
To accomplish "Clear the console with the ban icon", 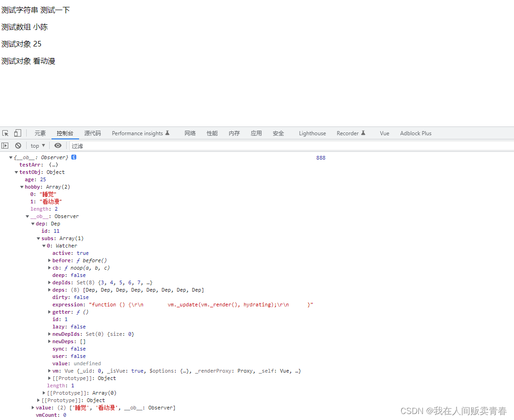I will pyautogui.click(x=18, y=145).
